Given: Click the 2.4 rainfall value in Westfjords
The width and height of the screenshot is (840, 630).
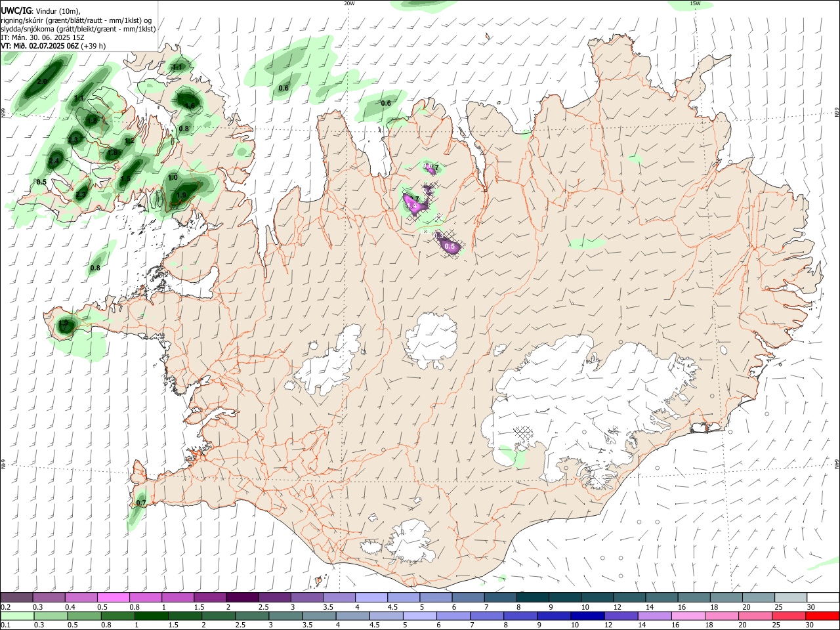Looking at the screenshot, I should (54, 161).
